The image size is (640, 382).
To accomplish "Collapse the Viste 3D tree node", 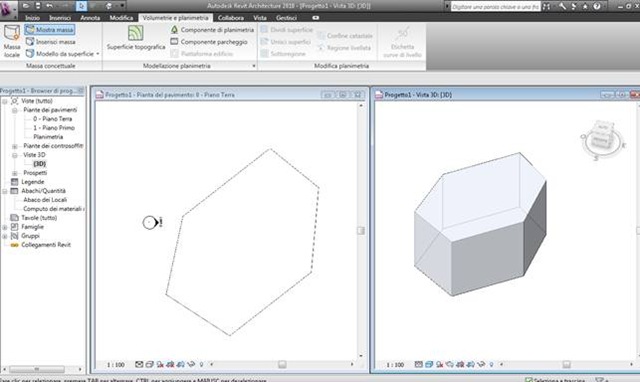I will (15, 155).
